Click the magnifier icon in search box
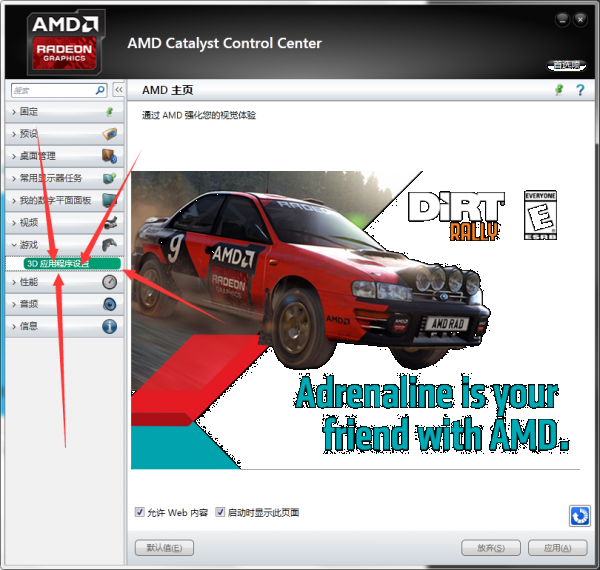 click(x=100, y=90)
